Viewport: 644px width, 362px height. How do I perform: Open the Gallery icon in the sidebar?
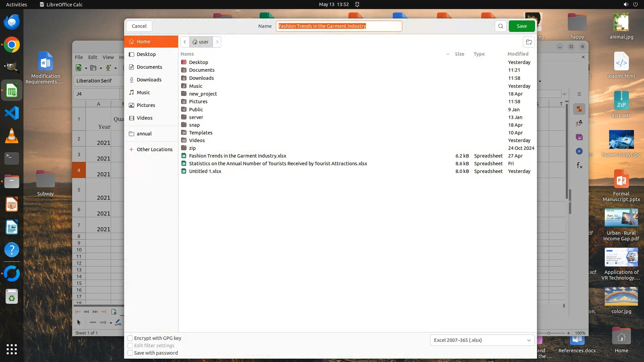tap(579, 137)
